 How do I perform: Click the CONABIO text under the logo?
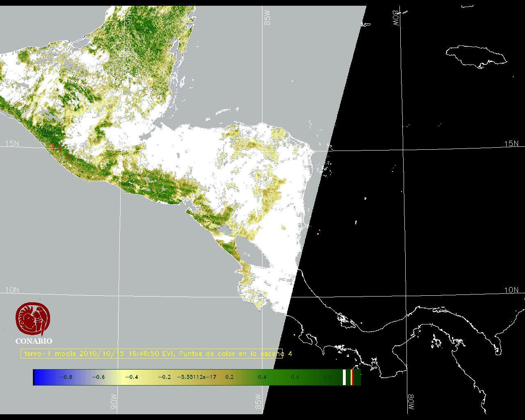click(x=34, y=341)
